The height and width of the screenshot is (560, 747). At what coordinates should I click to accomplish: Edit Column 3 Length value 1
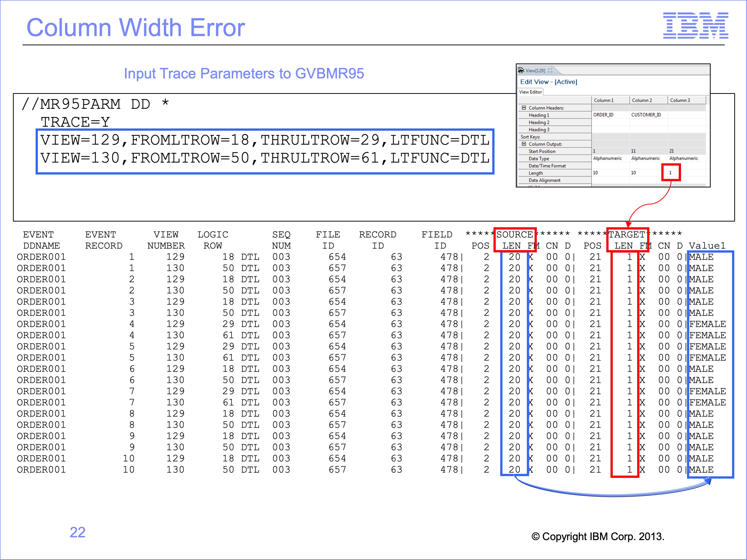tap(671, 173)
